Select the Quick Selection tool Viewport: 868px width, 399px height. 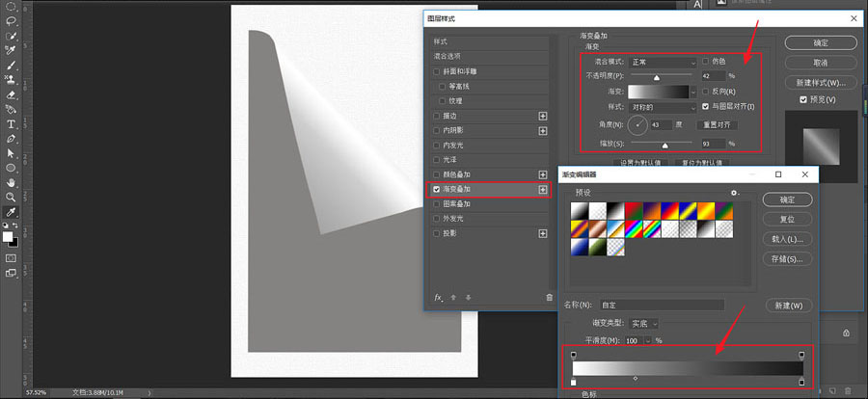coord(11,36)
